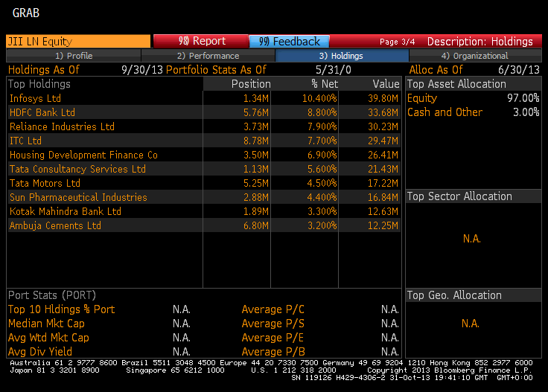Click the JII LN Equity security field
The width and height of the screenshot is (548, 392).
(x=78, y=41)
